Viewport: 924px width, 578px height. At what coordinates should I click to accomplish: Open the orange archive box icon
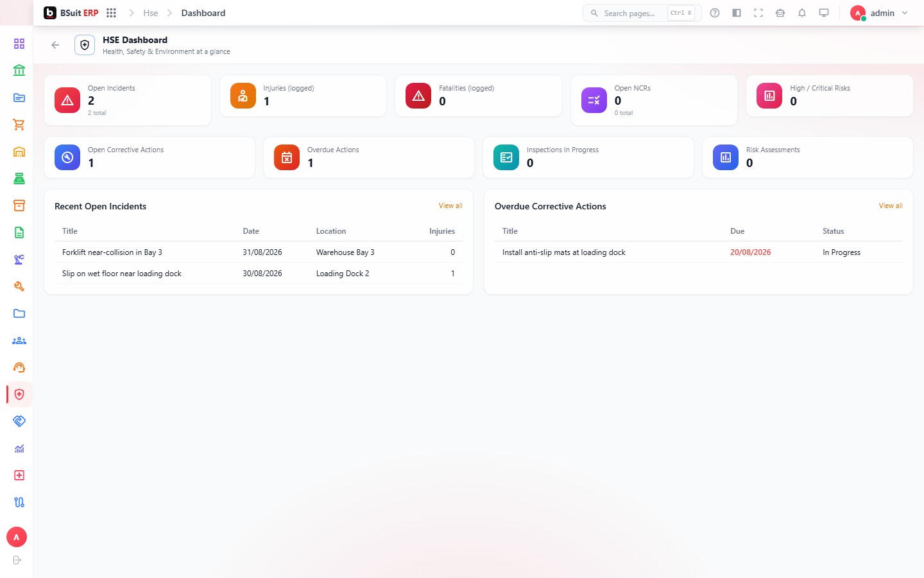click(x=19, y=206)
